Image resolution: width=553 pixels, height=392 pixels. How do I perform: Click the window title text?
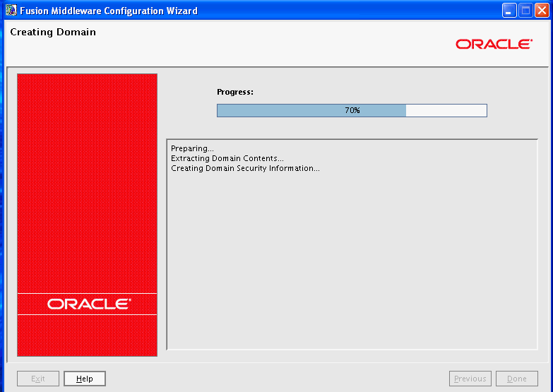109,11
